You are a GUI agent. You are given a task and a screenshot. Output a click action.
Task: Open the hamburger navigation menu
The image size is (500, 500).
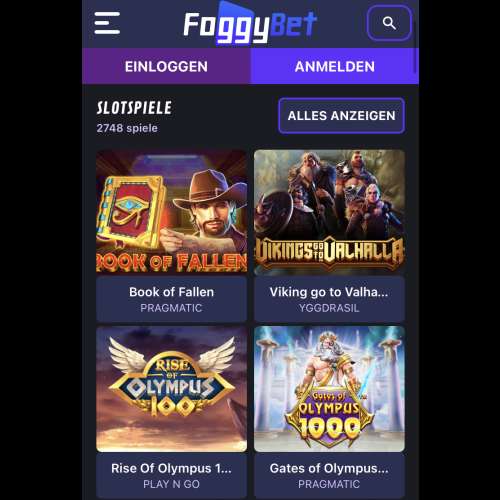tap(107, 23)
